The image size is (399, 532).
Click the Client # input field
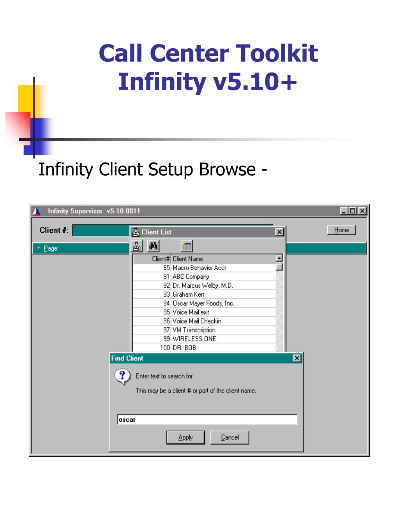pos(101,230)
